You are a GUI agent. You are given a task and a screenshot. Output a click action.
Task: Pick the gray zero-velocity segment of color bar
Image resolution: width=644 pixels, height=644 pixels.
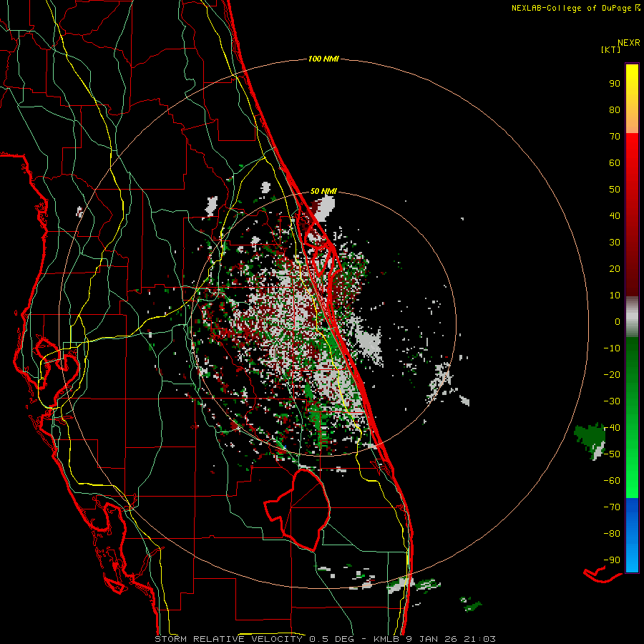pos(632,316)
